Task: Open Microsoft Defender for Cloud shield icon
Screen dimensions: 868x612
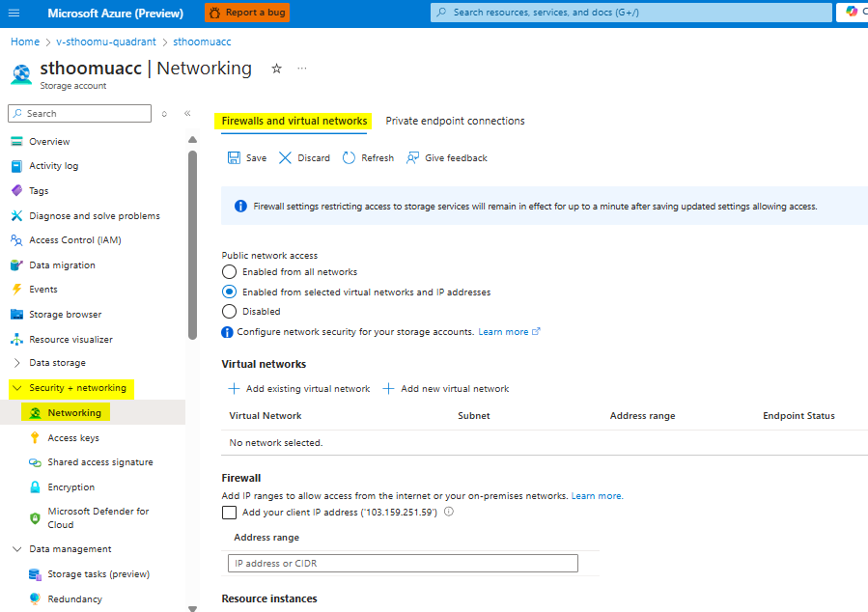Action: [35, 518]
